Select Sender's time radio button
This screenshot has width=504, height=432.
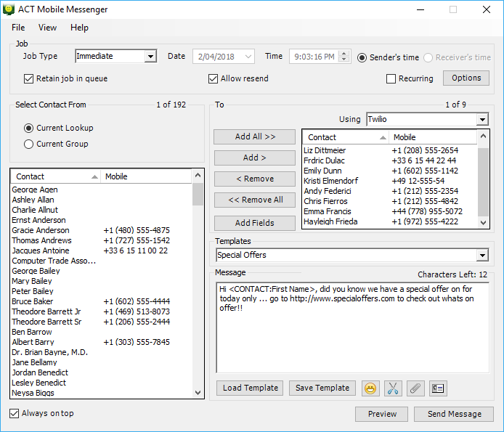[362, 57]
